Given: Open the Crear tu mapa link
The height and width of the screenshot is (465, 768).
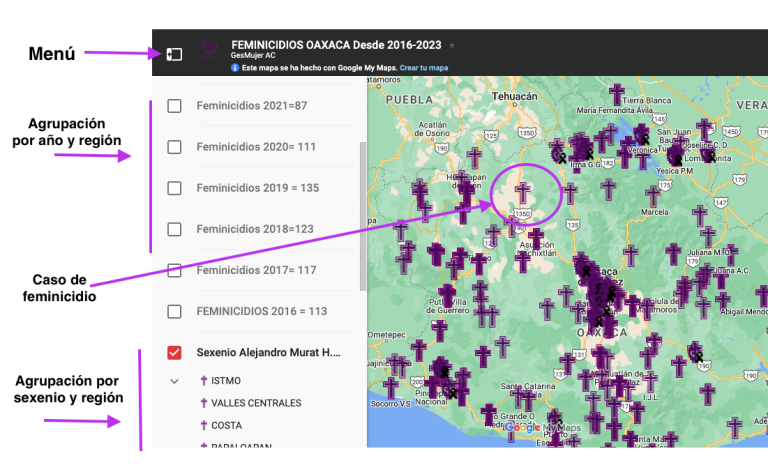Looking at the screenshot, I should 424,68.
